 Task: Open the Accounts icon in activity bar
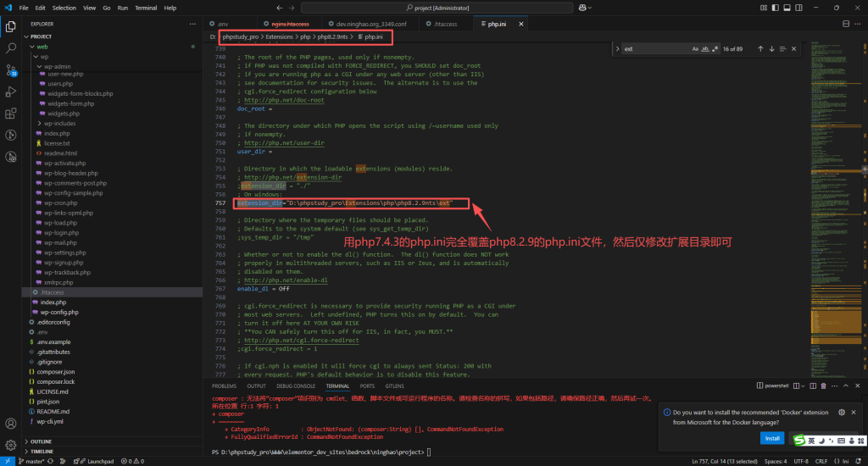click(11, 423)
